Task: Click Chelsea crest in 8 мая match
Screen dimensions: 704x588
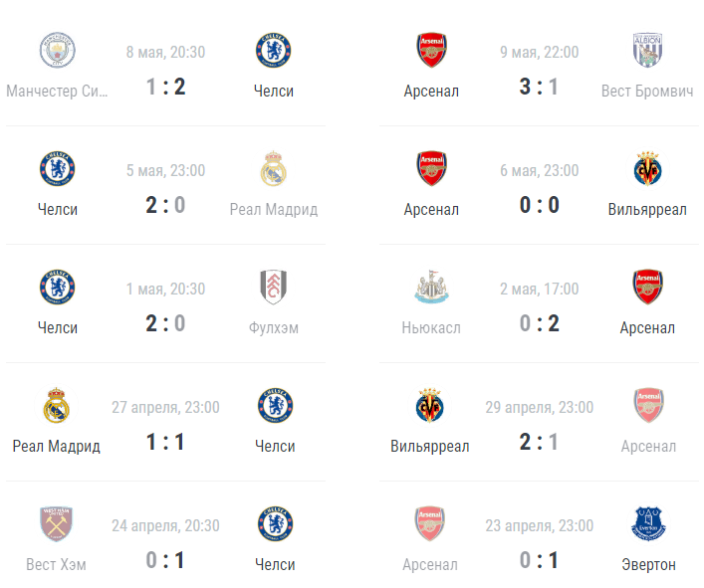Action: (x=274, y=50)
